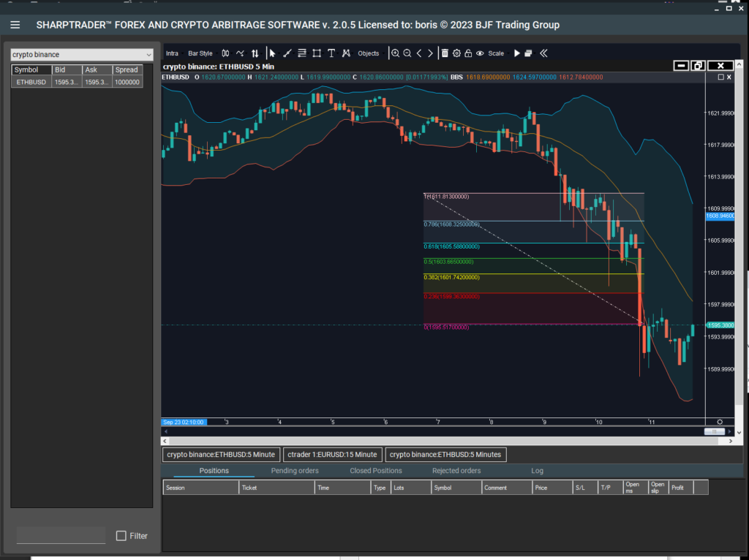Select the 0.5 Fibonacci level label
Viewport: 749px width, 560px height.
(x=448, y=262)
